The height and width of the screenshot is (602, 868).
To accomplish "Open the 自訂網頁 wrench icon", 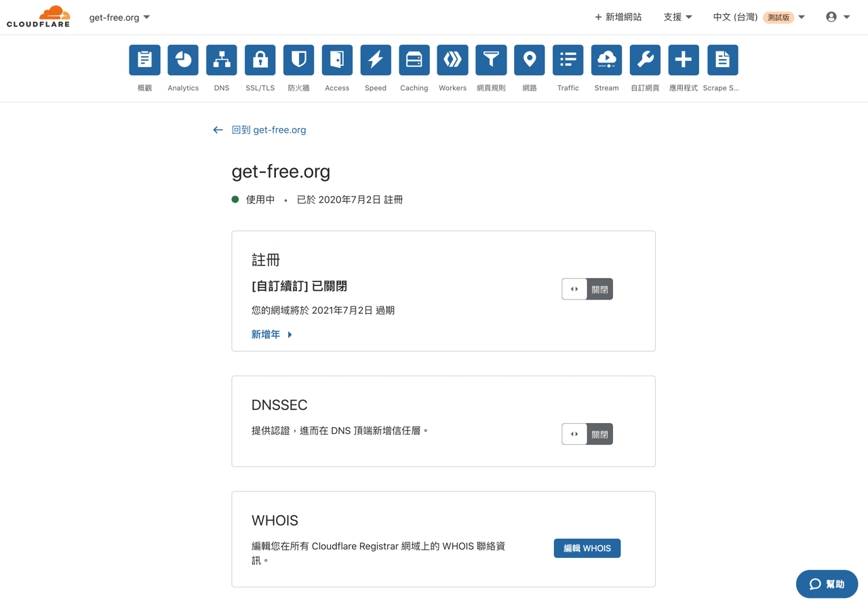I will [x=645, y=60].
